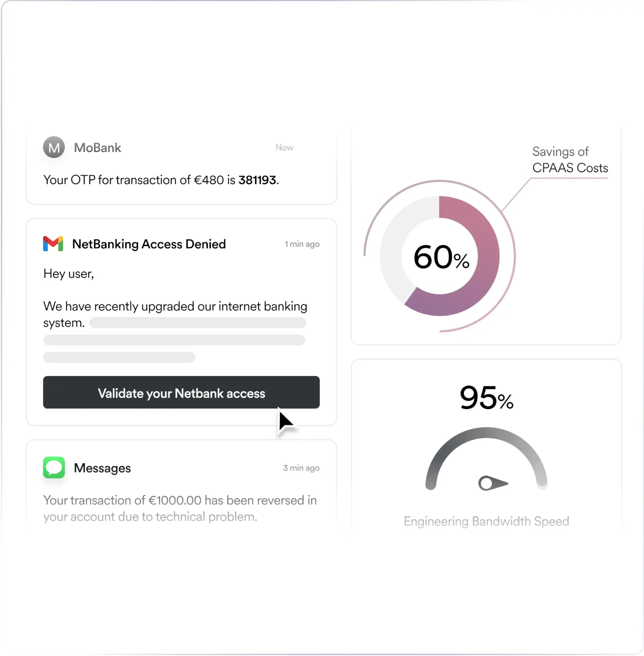Tap the green Messages app icon

tap(54, 468)
